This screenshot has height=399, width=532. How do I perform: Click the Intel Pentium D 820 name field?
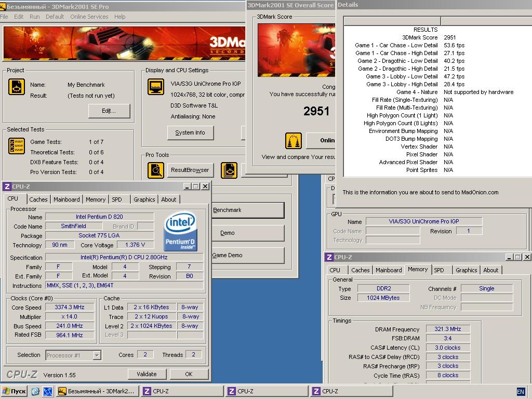(99, 217)
